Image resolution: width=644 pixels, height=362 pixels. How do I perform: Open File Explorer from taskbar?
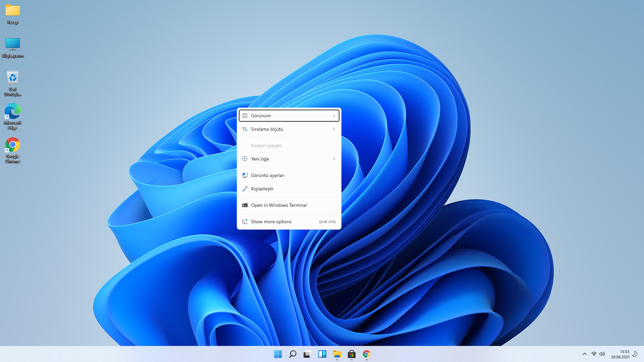click(337, 354)
